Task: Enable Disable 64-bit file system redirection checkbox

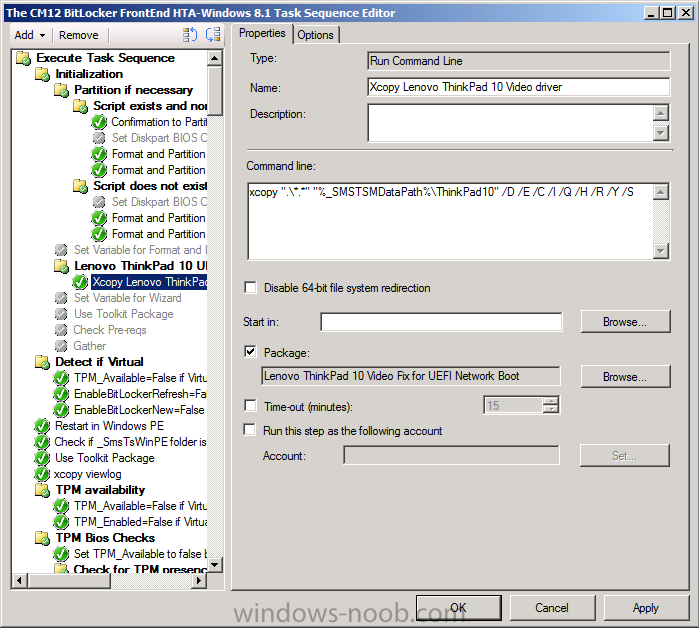Action: [251, 287]
